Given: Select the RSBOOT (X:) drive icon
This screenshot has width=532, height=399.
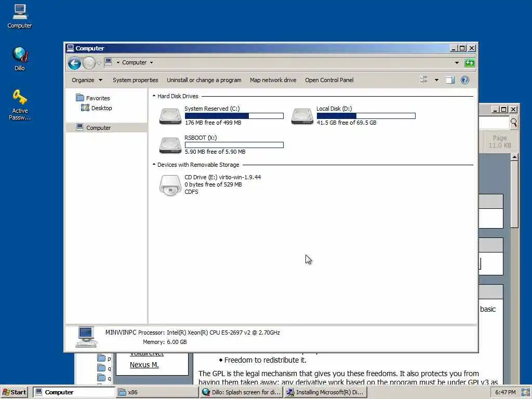Looking at the screenshot, I should pyautogui.click(x=170, y=145).
